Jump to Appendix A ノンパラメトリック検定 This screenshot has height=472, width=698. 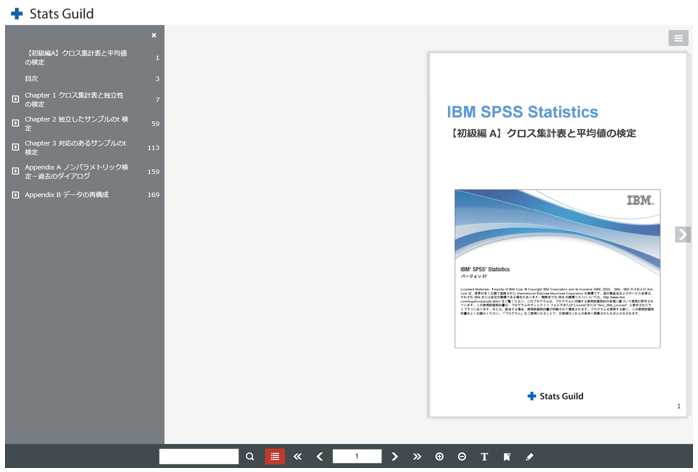click(x=77, y=171)
